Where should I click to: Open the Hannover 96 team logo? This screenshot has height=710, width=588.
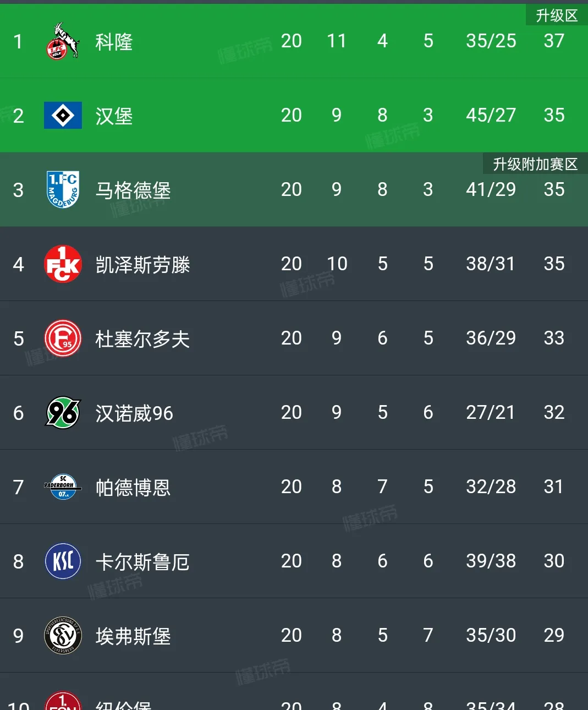(63, 412)
